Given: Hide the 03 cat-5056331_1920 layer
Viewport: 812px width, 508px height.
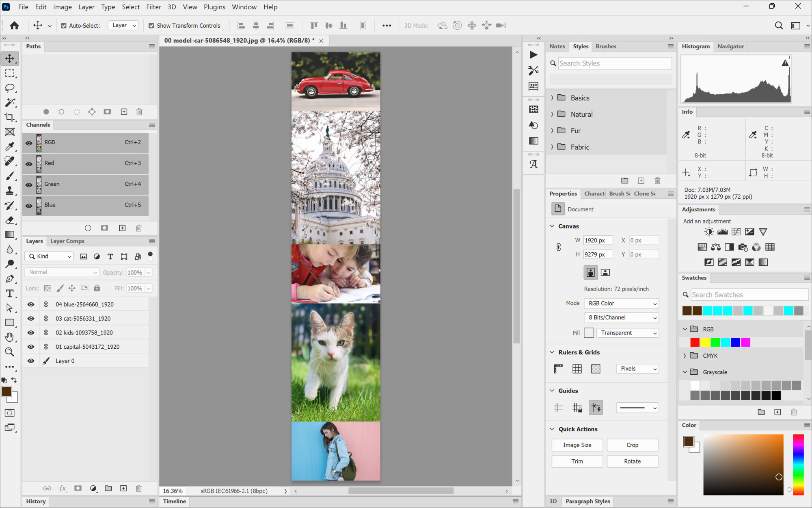Looking at the screenshot, I should coord(31,319).
